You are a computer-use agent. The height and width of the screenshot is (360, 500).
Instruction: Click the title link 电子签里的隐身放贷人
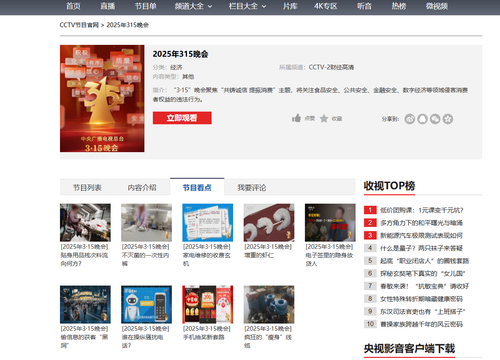329,255
